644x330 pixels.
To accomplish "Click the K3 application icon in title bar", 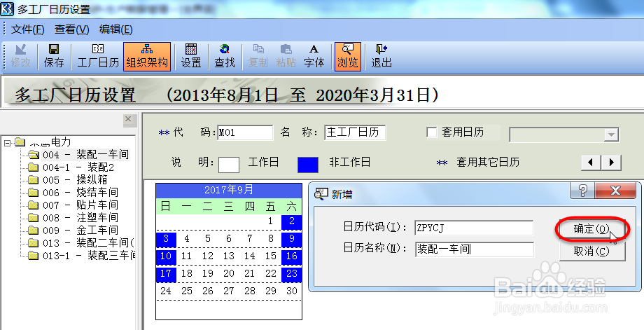I will tap(7, 8).
